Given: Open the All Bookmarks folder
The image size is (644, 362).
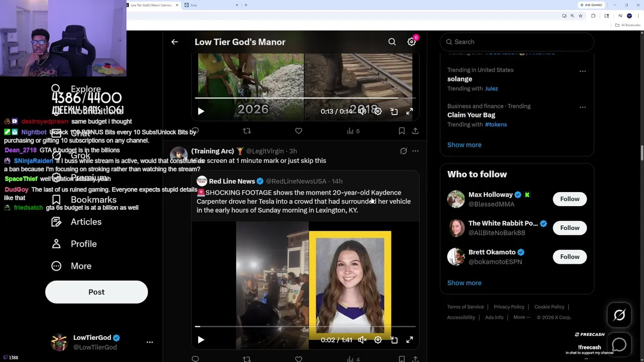Looking at the screenshot, I should (628, 25).
